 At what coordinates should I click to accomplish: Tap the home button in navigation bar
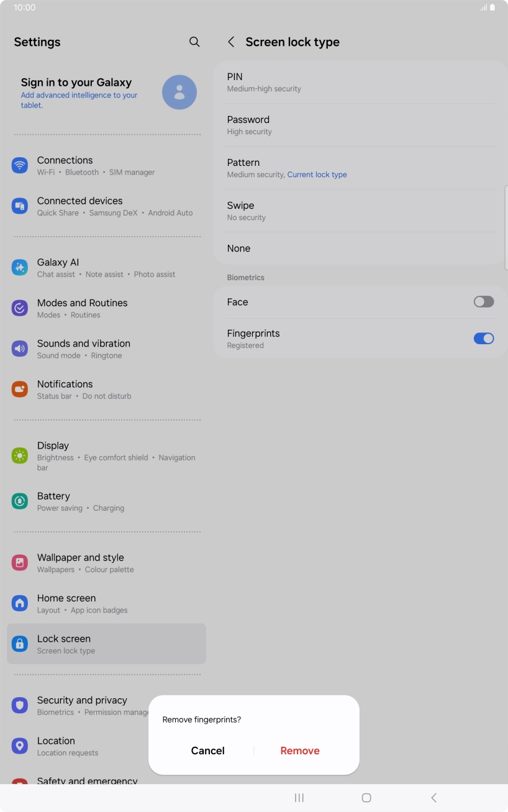[x=366, y=798]
